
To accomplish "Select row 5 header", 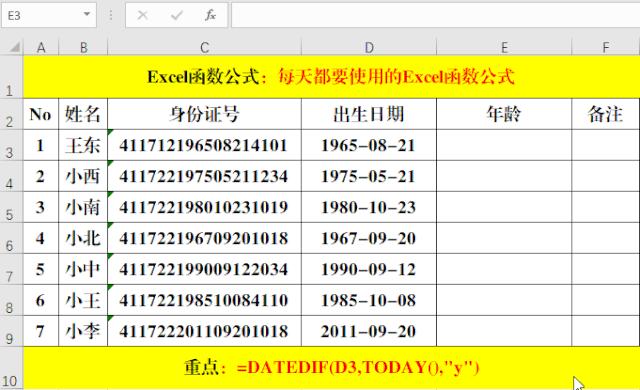I will [x=11, y=207].
